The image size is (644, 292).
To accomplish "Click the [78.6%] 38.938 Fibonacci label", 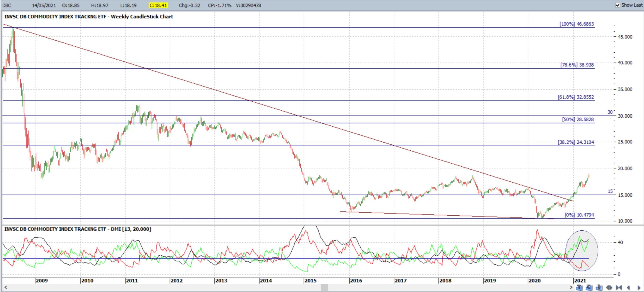I will click(x=577, y=65).
